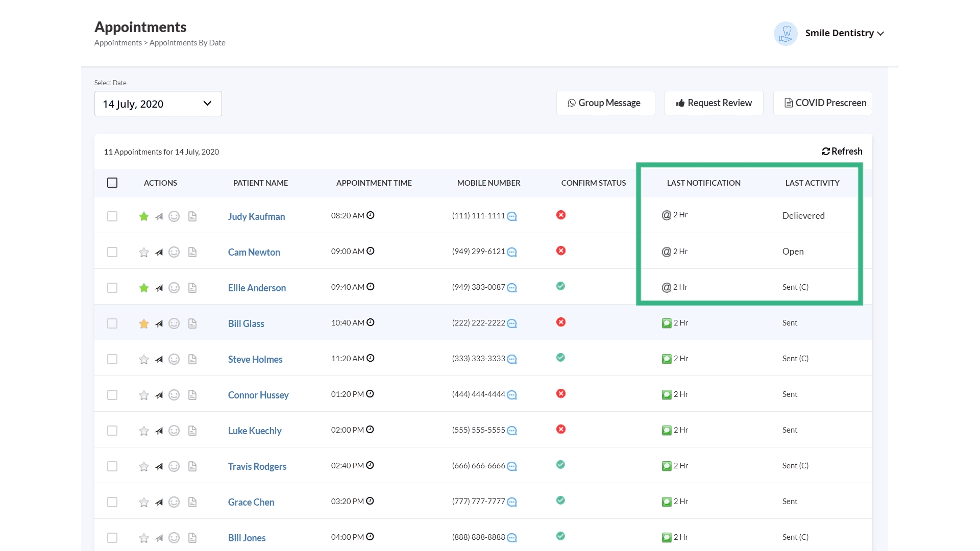The image size is (980, 551).
Task: Check the box for Travis Rodgers
Action: pyautogui.click(x=112, y=466)
